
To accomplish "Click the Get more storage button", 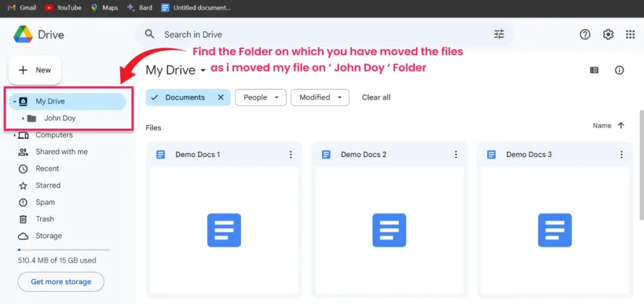I will click(x=61, y=282).
